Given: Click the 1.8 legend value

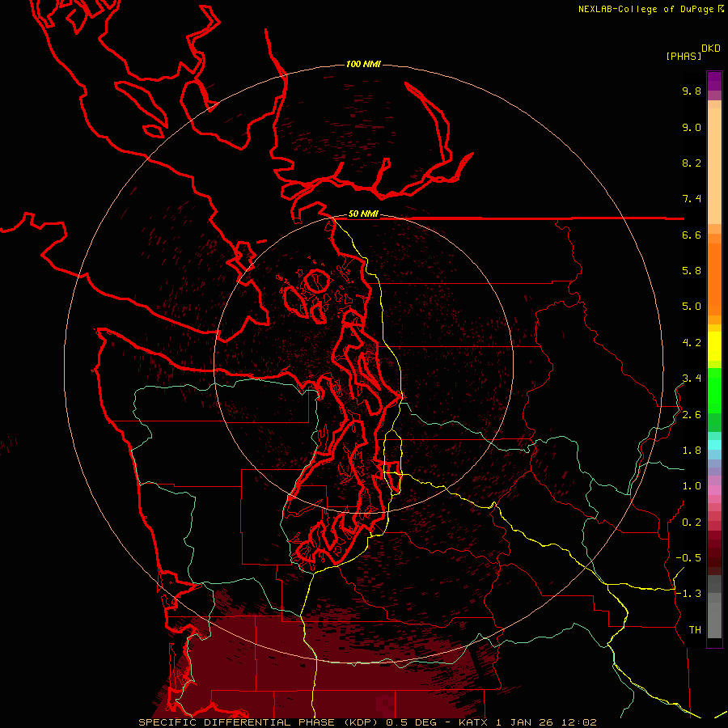Looking at the screenshot, I should click(692, 451).
